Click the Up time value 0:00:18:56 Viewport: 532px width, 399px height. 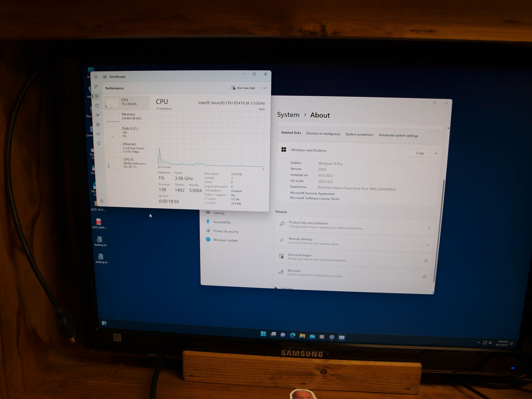point(169,202)
